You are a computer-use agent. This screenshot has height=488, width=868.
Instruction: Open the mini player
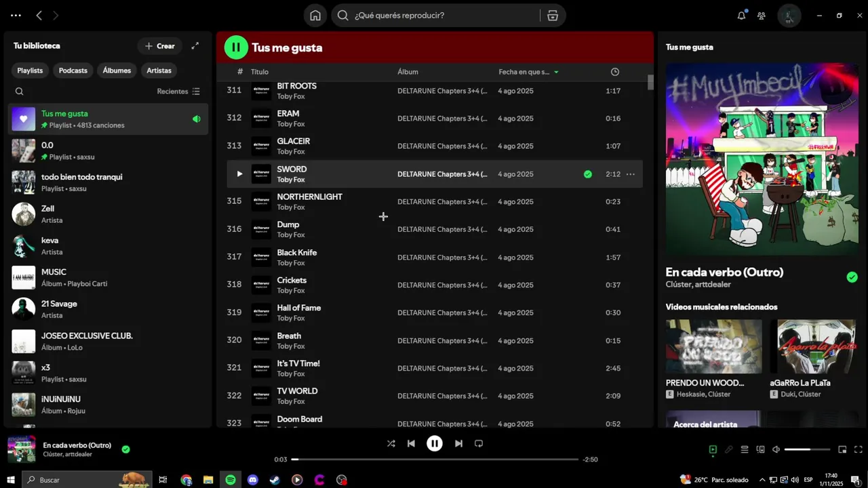pos(842,449)
